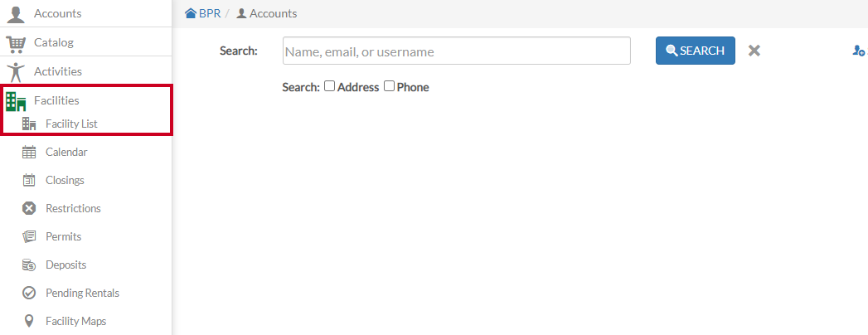Click the Facility List building icon

(29, 124)
